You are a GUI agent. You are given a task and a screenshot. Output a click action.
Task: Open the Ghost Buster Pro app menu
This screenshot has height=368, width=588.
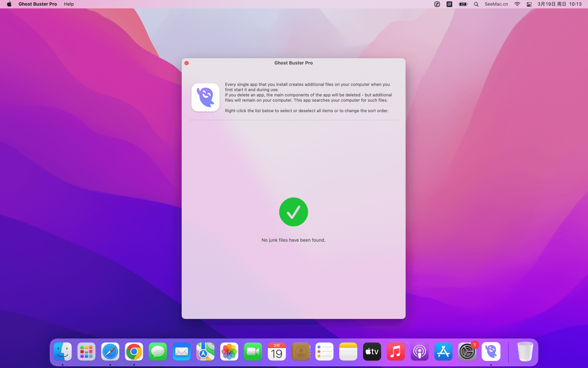click(37, 4)
